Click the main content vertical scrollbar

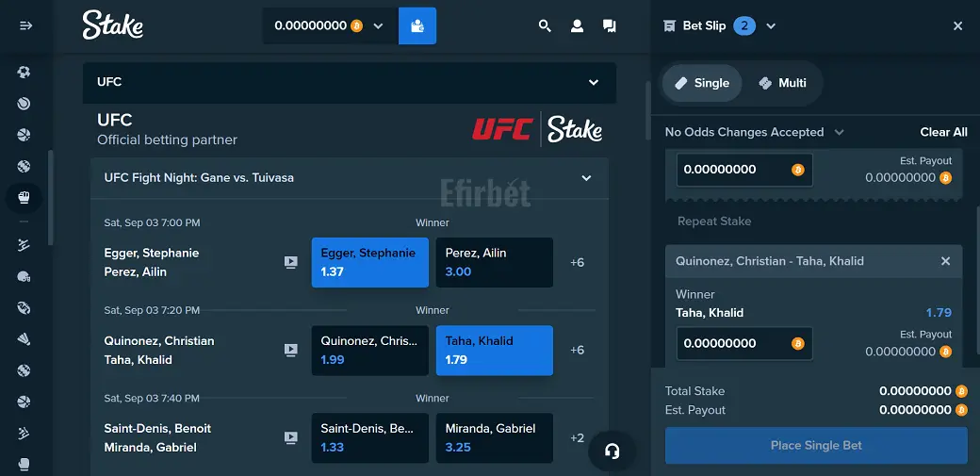pos(648,110)
